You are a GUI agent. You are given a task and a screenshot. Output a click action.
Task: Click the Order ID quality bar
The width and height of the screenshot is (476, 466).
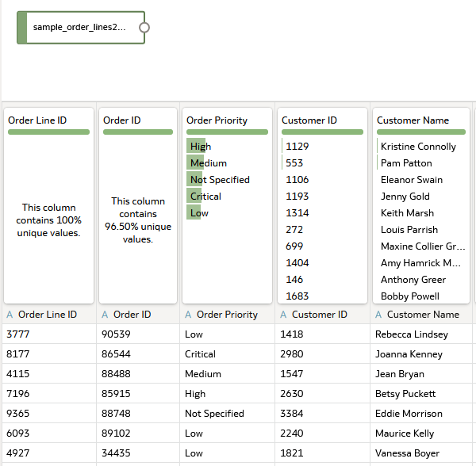point(138,132)
